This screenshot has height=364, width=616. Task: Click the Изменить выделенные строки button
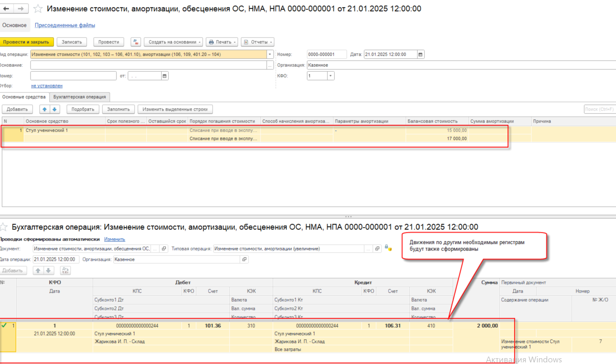(175, 109)
